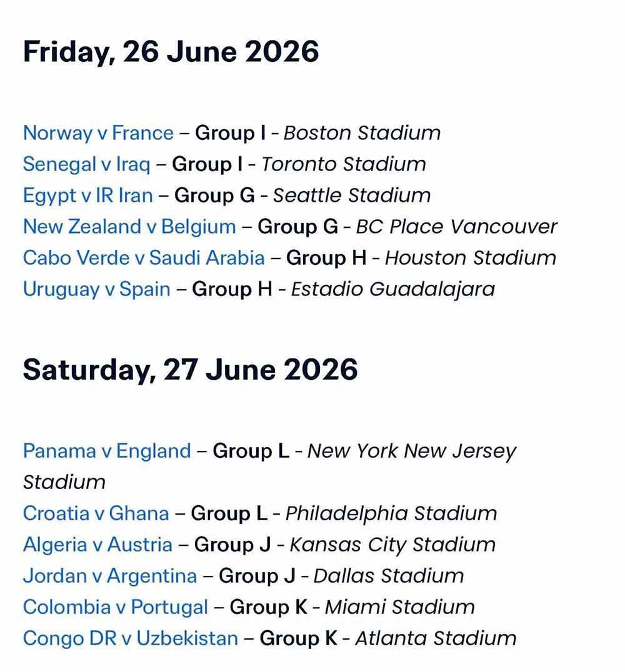This screenshot has height=672, width=625.
Task: Open the Colombia v Portugal match link
Action: [x=116, y=607]
